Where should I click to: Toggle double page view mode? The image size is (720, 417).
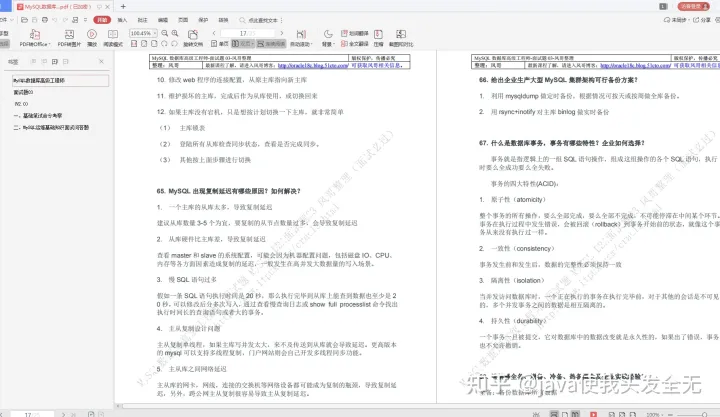coord(242,44)
